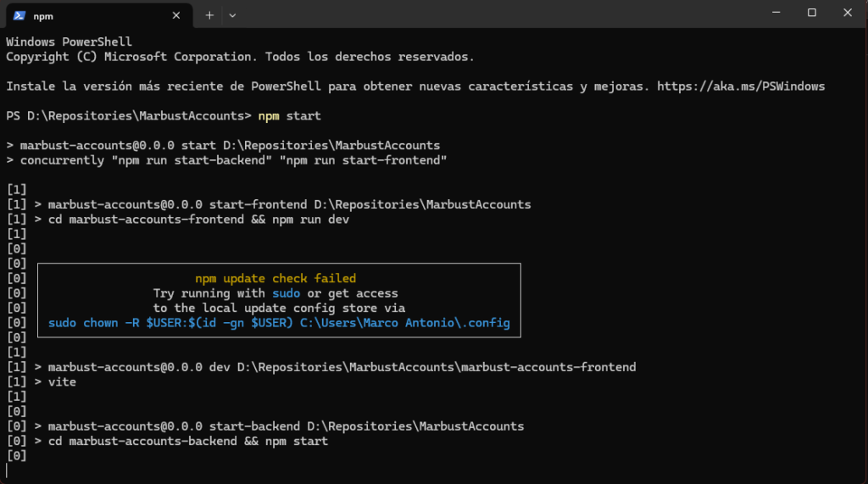This screenshot has height=484, width=868.
Task: Minimize the terminal window
Action: coord(776,12)
